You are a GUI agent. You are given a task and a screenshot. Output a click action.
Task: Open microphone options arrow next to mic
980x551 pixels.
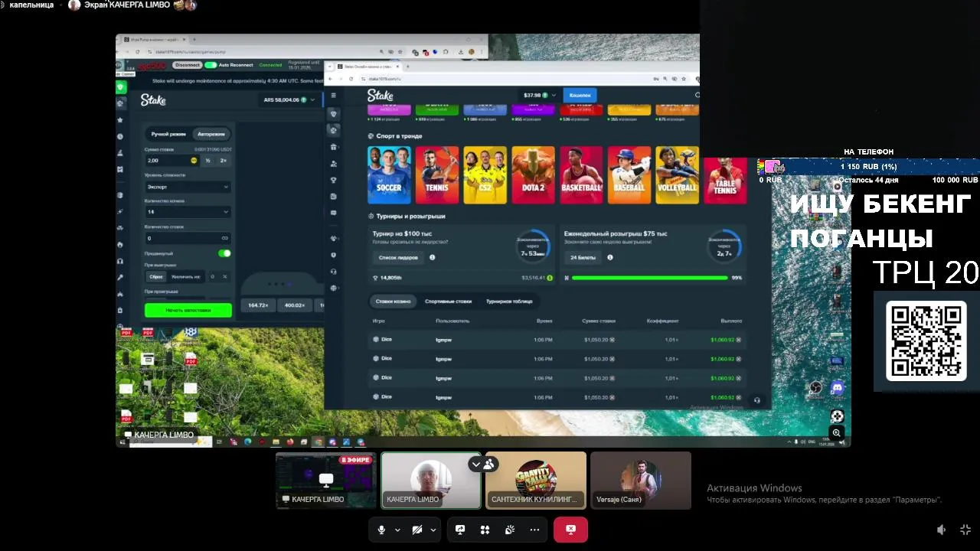[397, 530]
